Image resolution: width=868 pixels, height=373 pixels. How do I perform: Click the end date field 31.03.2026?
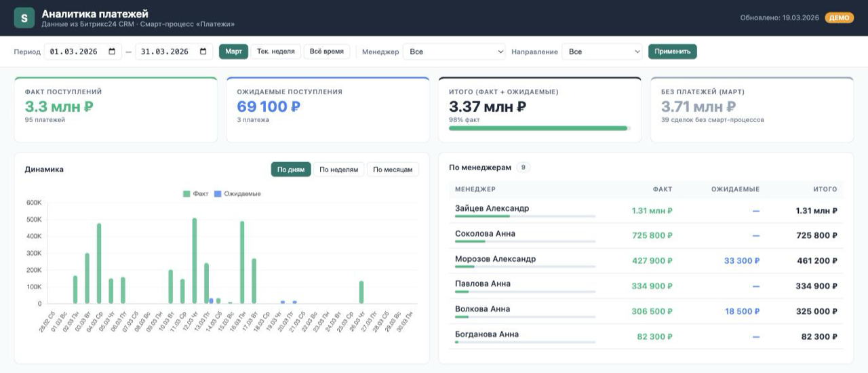tap(174, 52)
